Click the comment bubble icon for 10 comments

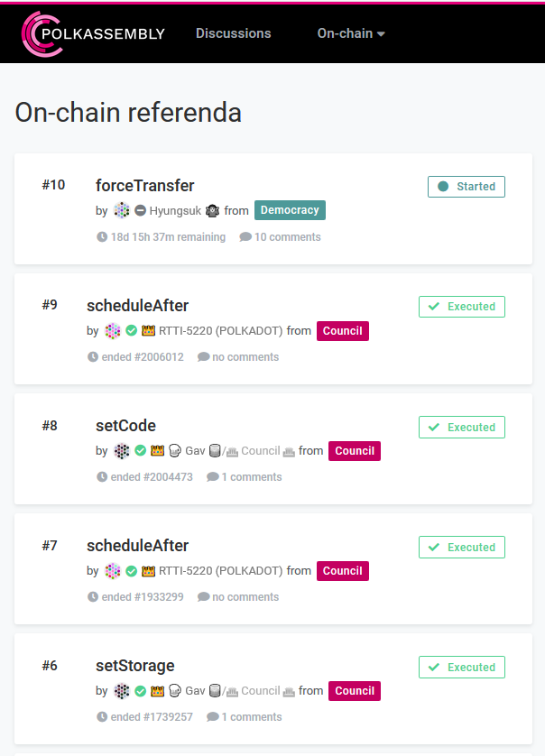click(245, 236)
